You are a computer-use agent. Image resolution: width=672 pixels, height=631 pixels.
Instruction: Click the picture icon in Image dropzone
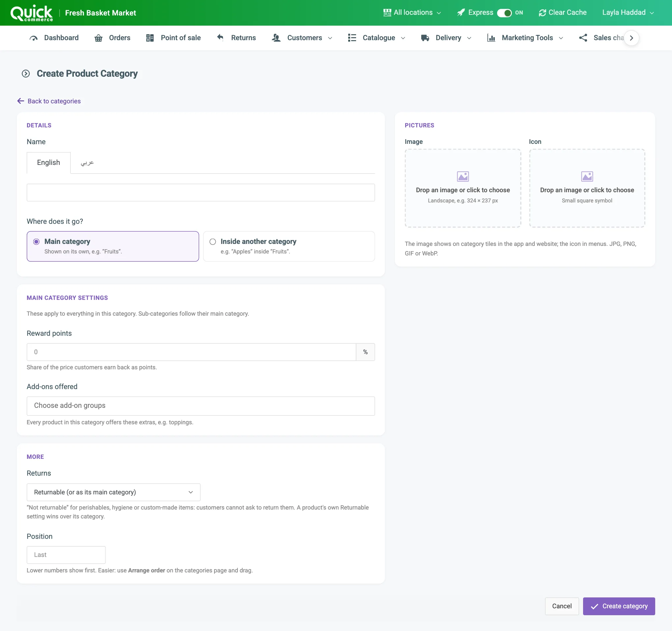[x=463, y=176]
